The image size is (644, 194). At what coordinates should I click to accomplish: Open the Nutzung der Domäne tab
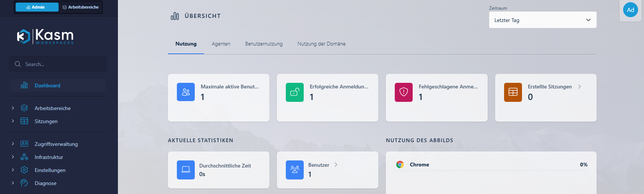click(x=321, y=44)
